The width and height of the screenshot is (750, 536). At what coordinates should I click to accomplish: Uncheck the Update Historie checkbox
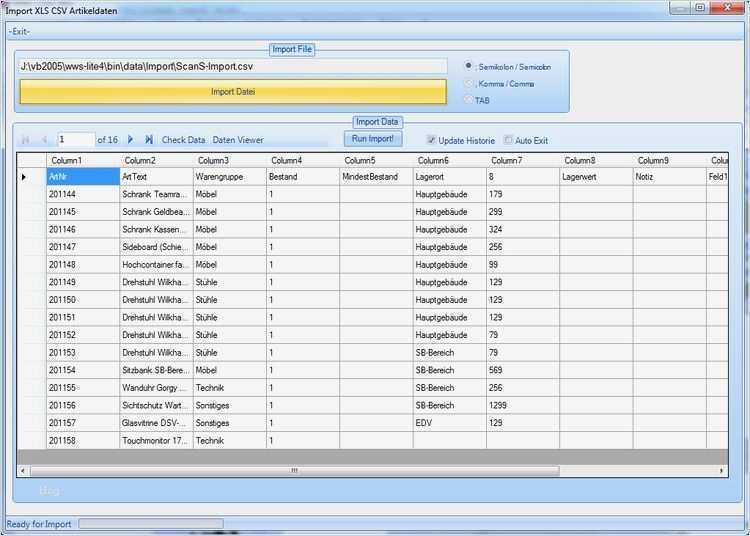pos(432,140)
